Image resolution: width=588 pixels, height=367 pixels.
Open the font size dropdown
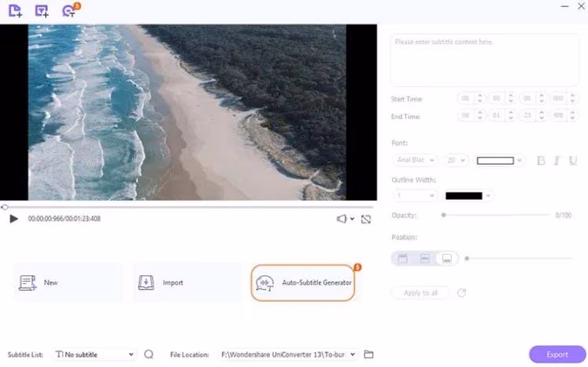point(456,160)
